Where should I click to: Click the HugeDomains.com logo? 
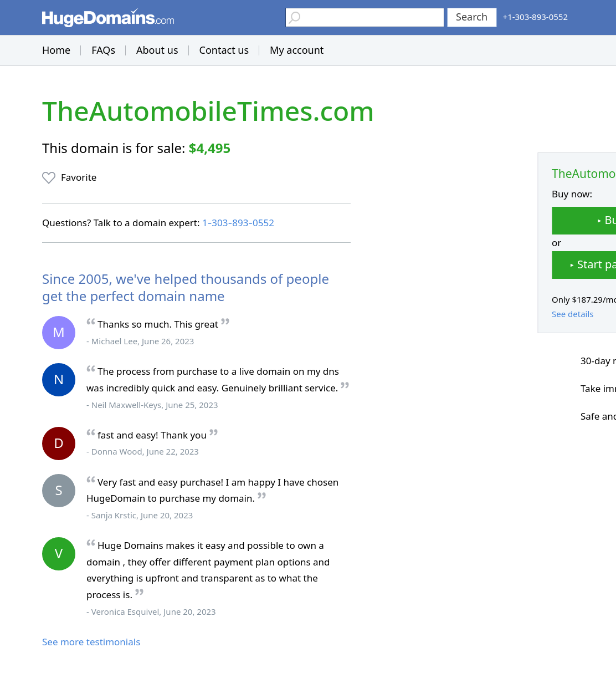108,18
